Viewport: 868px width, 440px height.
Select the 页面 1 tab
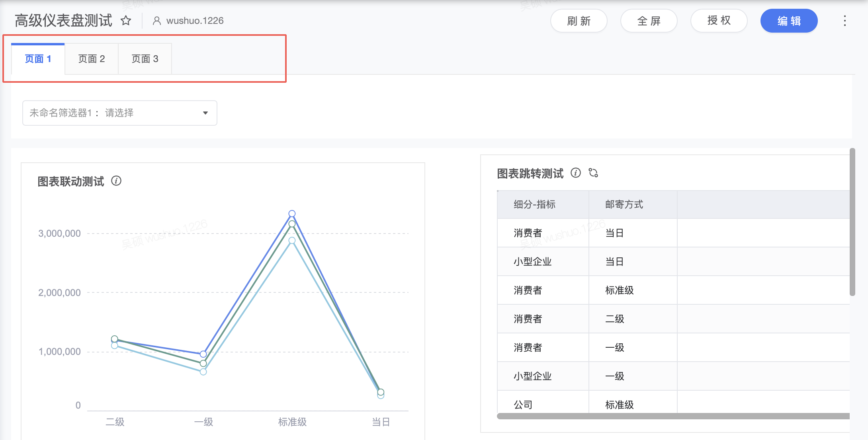(x=38, y=59)
